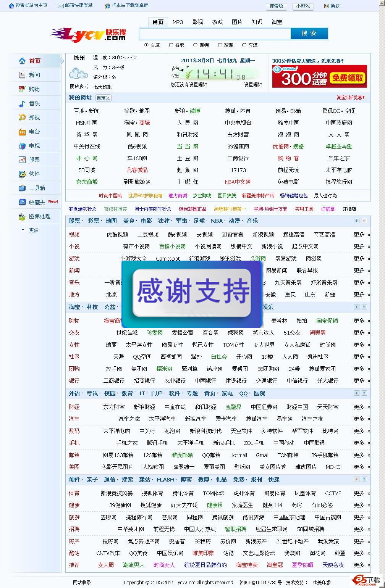The width and height of the screenshot is (385, 588).
Task: Click the Lycv 快乐搜 logo
Action: click(x=88, y=34)
